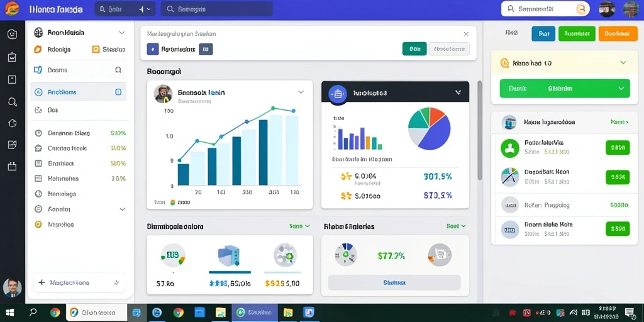This screenshot has height=322, width=644.
Task: Click the green person icon in the right list
Action: [x=510, y=148]
